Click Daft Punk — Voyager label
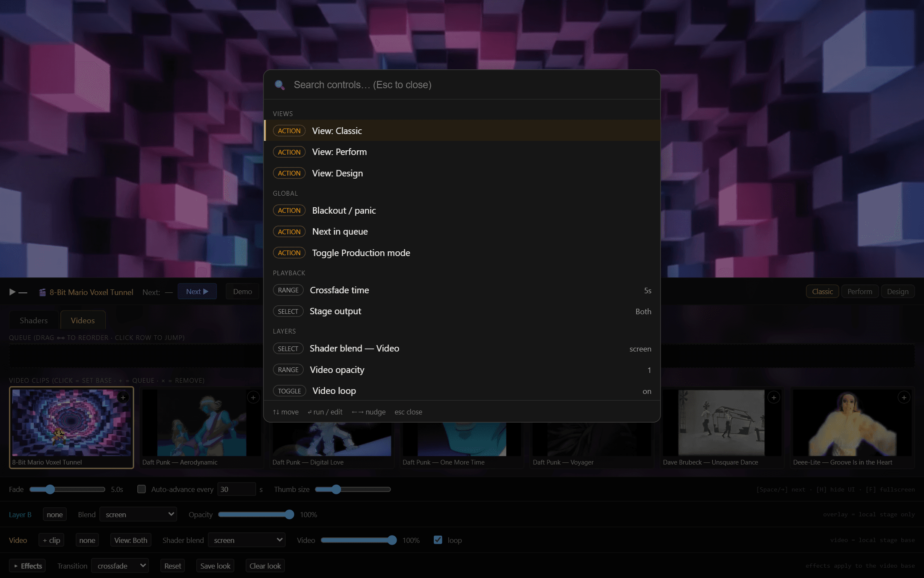 [x=563, y=462]
